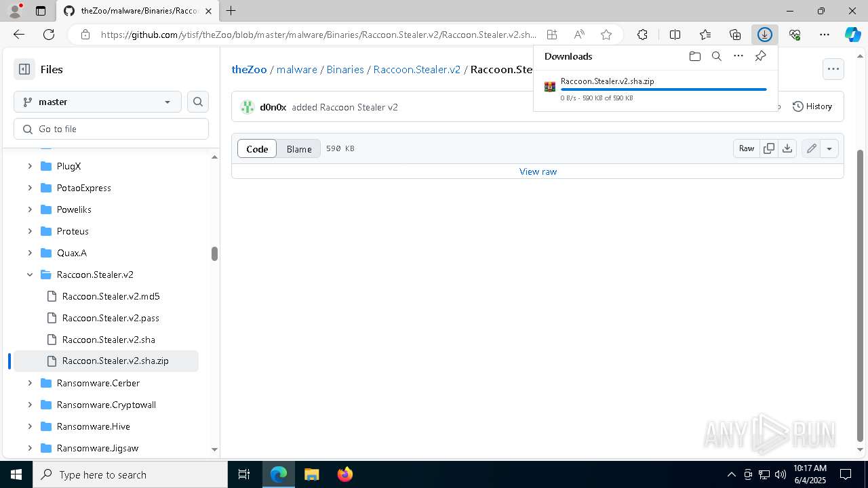Click the browser Back button

click(x=19, y=35)
